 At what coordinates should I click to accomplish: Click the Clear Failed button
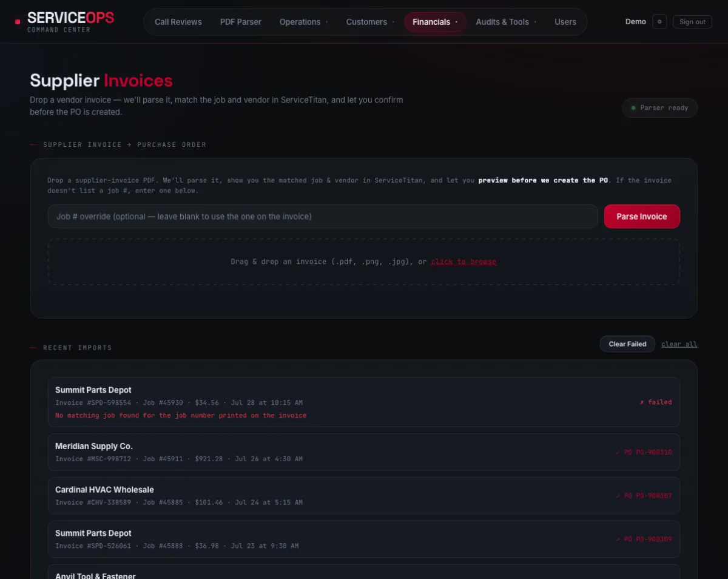627,344
